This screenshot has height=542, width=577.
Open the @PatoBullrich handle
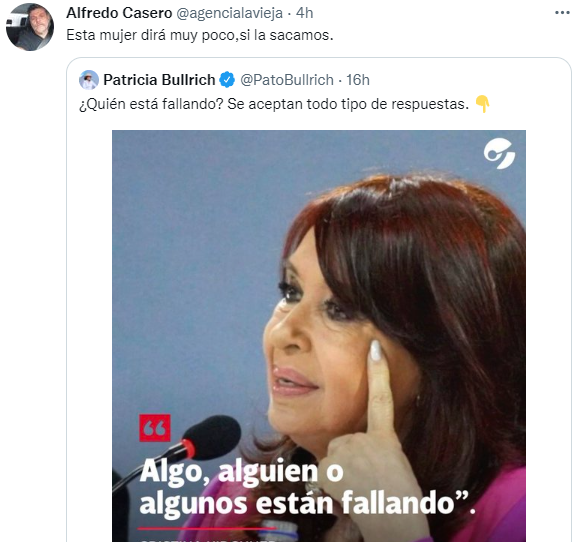[287, 80]
